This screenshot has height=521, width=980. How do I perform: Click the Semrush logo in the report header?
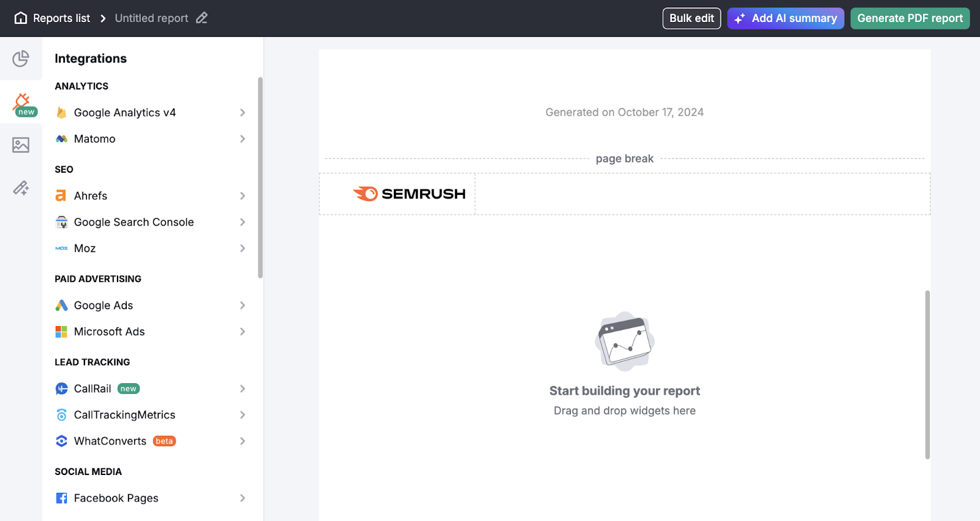pos(412,194)
